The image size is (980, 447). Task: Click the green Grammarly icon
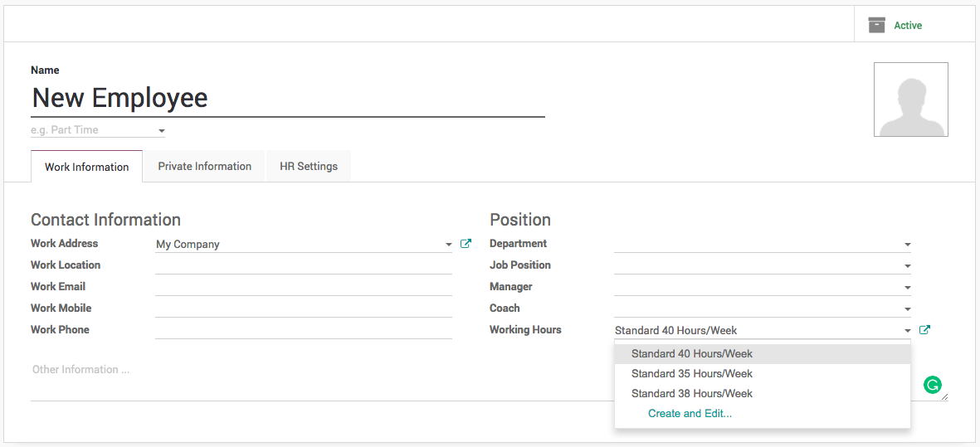tap(933, 385)
